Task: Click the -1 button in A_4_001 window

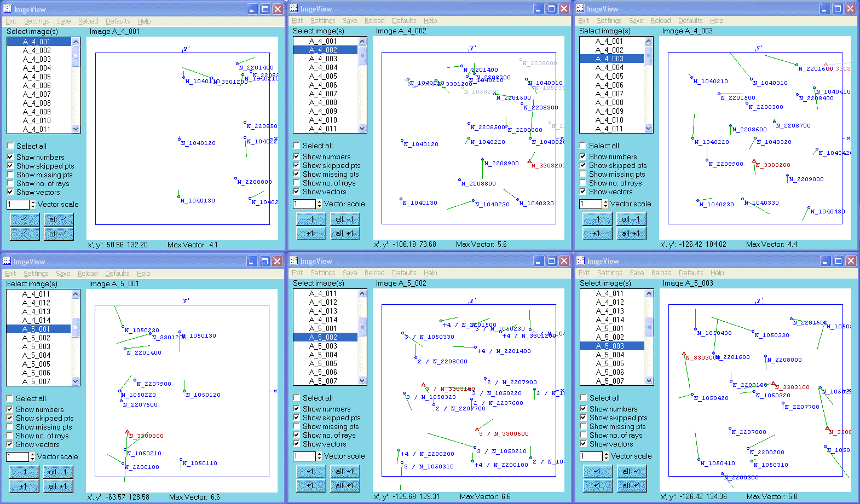Action: (x=25, y=219)
